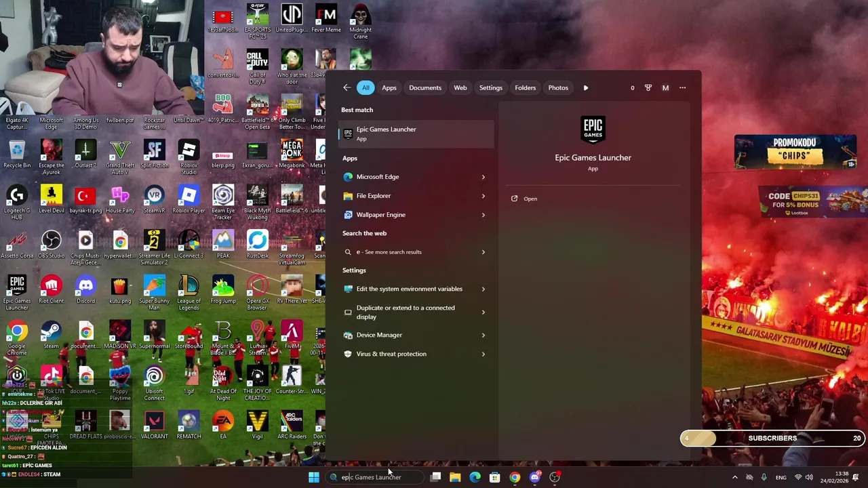Open the Windows Start button
The width and height of the screenshot is (868, 488).
(x=314, y=477)
